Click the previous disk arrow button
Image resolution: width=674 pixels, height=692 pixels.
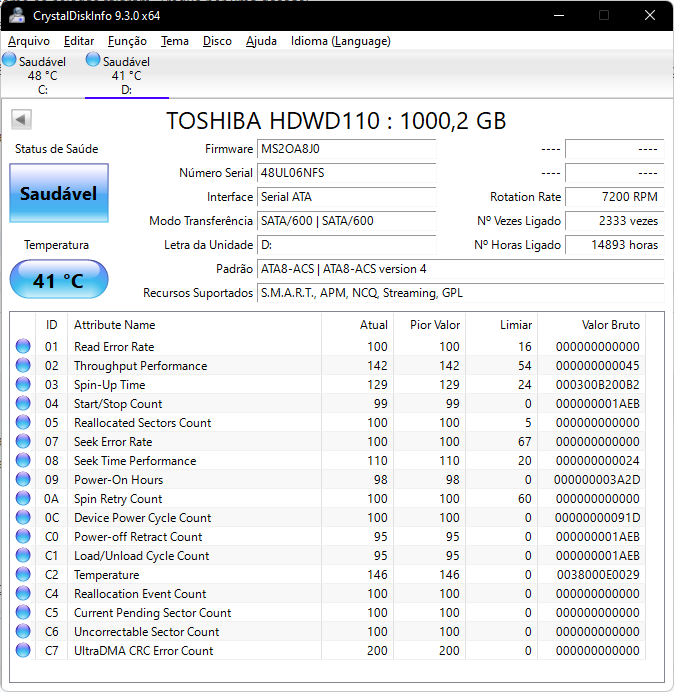21,119
